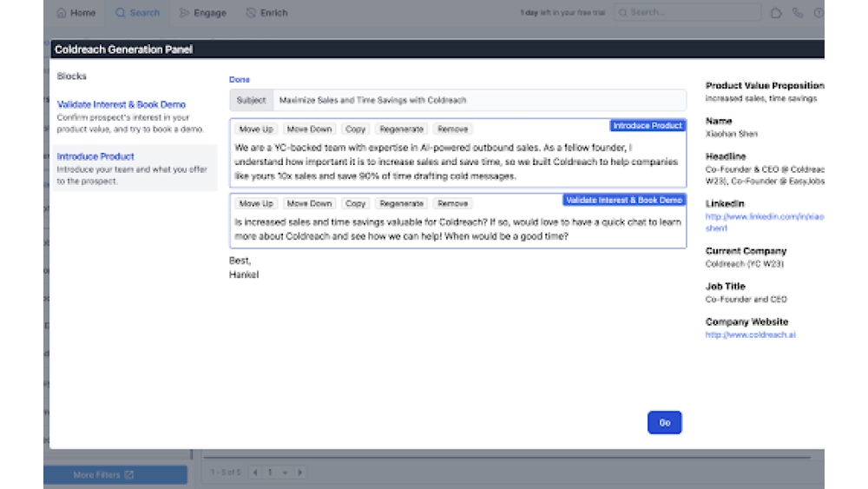Remove the Introduce Product block
This screenshot has width=868, height=489.
[453, 129]
